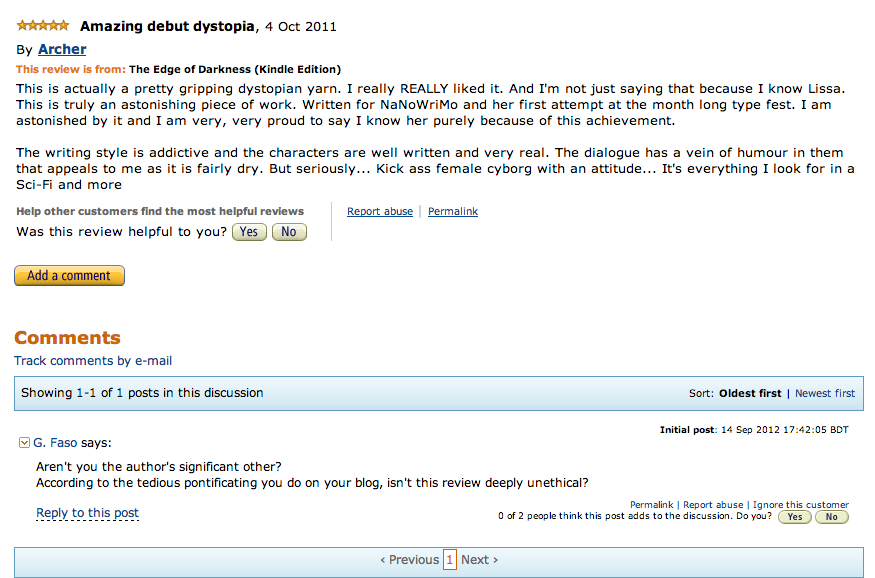
Task: Track comments by e-mail
Action: click(93, 361)
